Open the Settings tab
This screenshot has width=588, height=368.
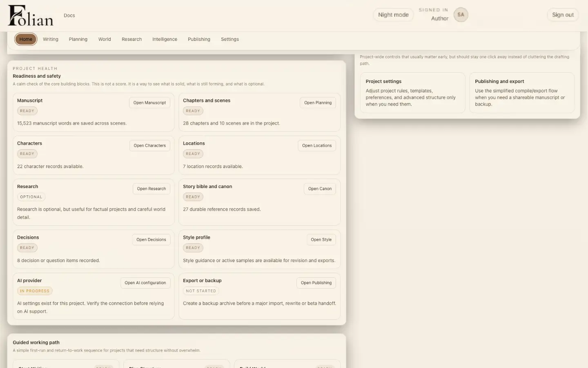230,39
